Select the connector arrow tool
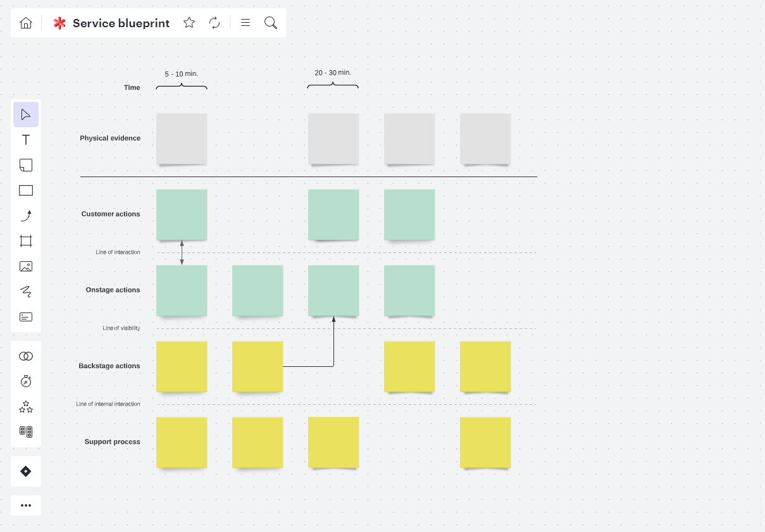765x532 pixels. tap(25, 215)
